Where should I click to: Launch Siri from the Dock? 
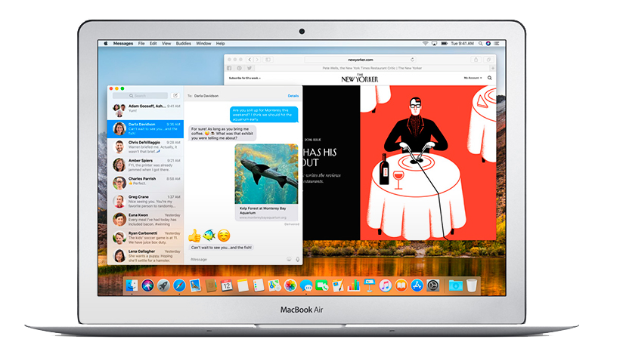tap(147, 285)
